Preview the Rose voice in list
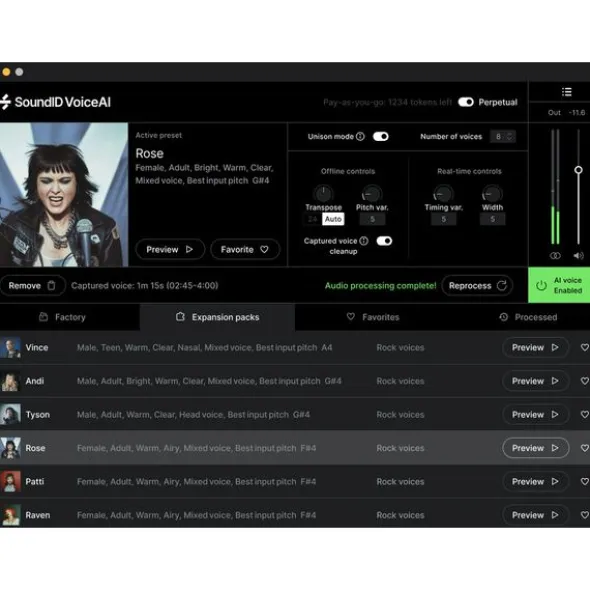The width and height of the screenshot is (590, 591). point(535,448)
